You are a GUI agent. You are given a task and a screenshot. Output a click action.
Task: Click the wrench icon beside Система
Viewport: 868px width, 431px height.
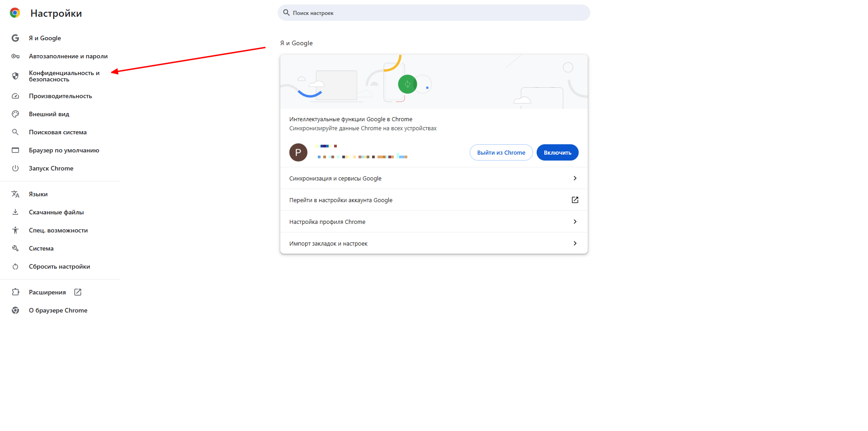15,248
